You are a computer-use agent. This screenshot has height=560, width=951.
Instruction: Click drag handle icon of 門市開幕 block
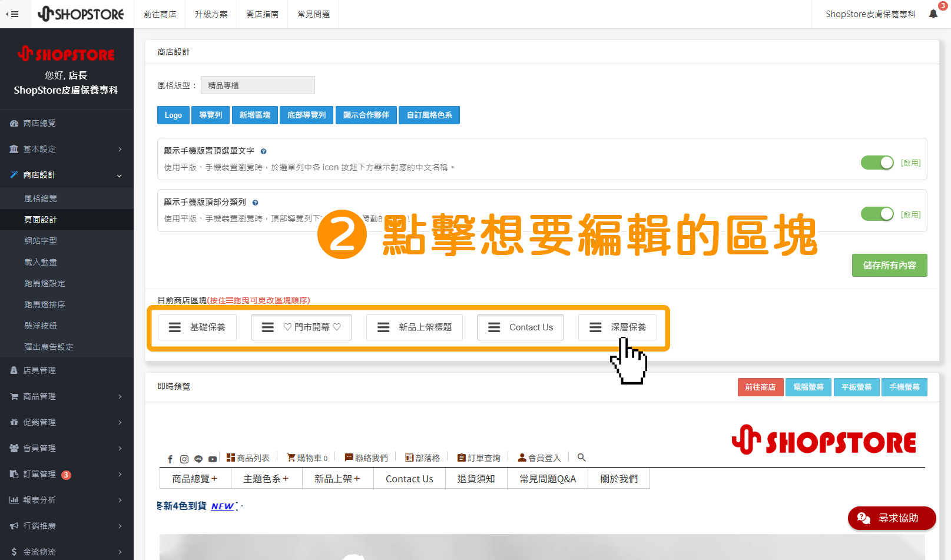(268, 327)
